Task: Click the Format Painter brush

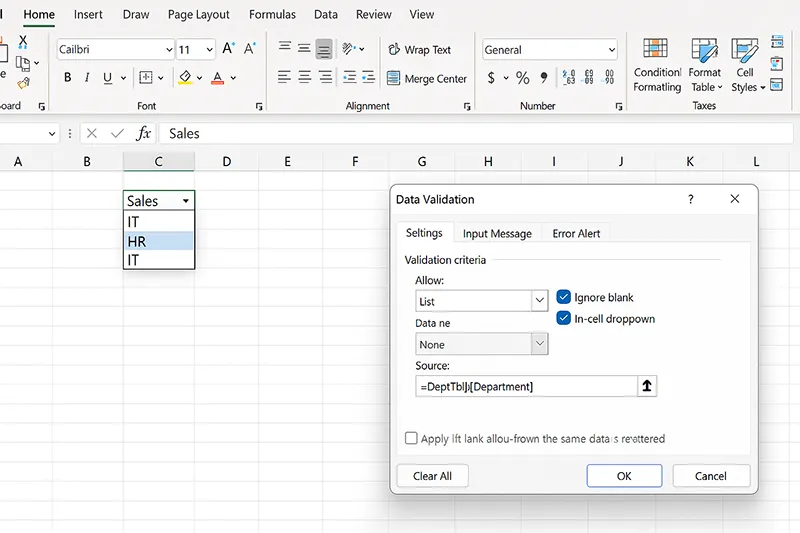Action: point(23,83)
